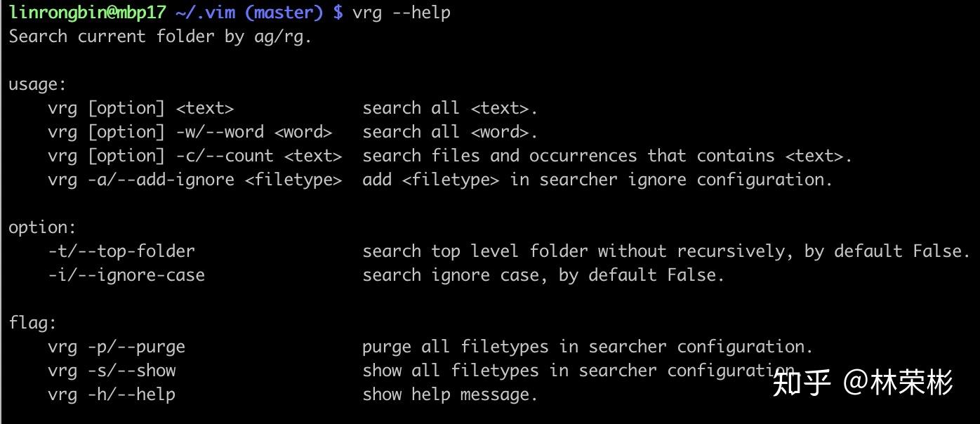980x424 pixels.
Task: Click the 'vrg [option] <text>' usage line
Action: coord(140,108)
